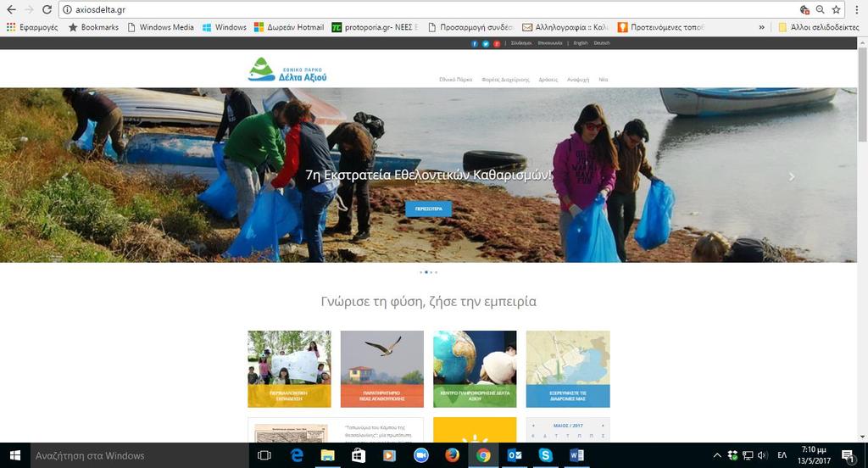The width and height of the screenshot is (868, 468).
Task: Switch input language ΕΛ indicator
Action: coord(782,455)
